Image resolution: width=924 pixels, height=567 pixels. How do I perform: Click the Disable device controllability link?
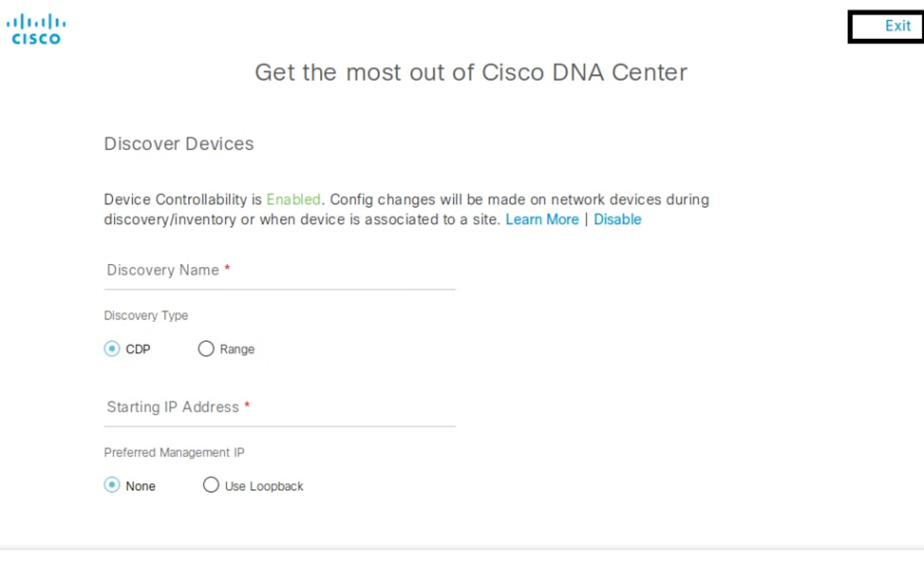(x=617, y=219)
